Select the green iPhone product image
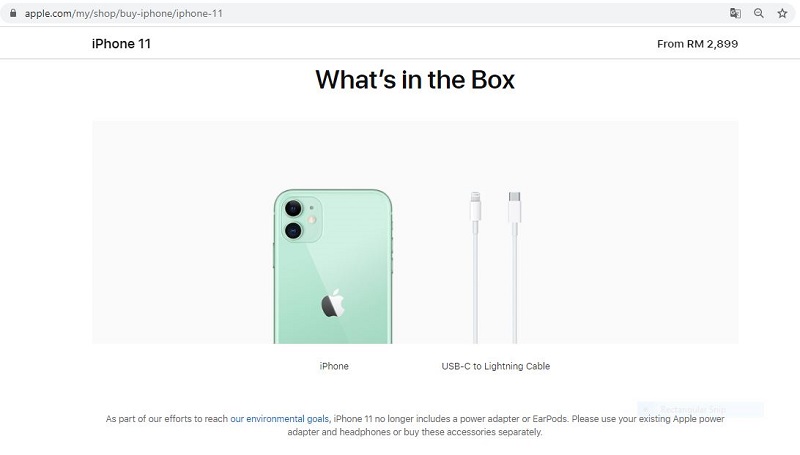The height and width of the screenshot is (455, 800). coord(333,266)
